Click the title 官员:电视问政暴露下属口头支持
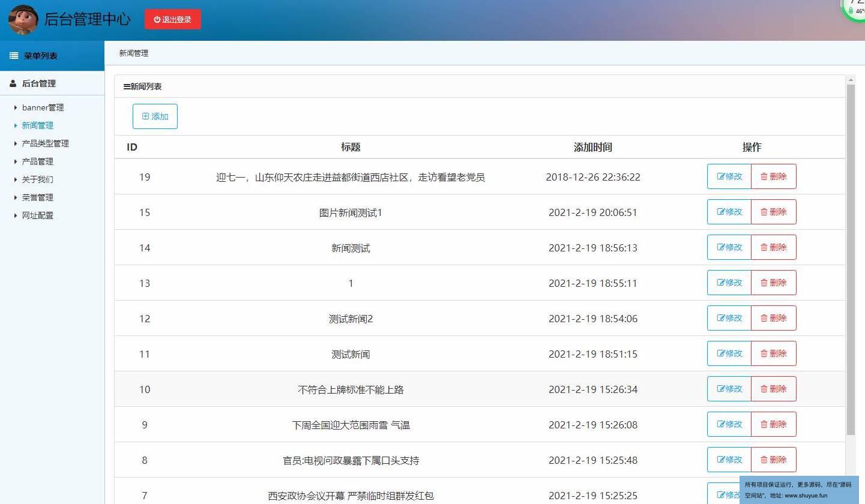 coord(351,460)
